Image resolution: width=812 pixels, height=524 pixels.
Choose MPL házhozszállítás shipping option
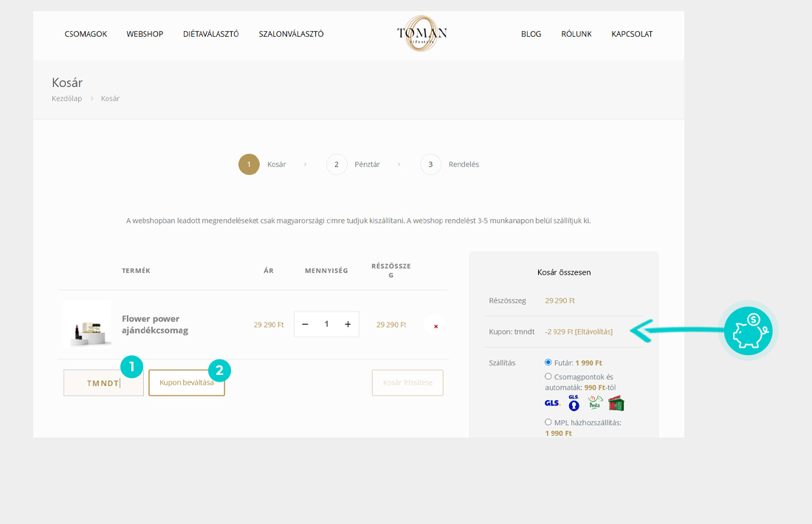(x=548, y=422)
